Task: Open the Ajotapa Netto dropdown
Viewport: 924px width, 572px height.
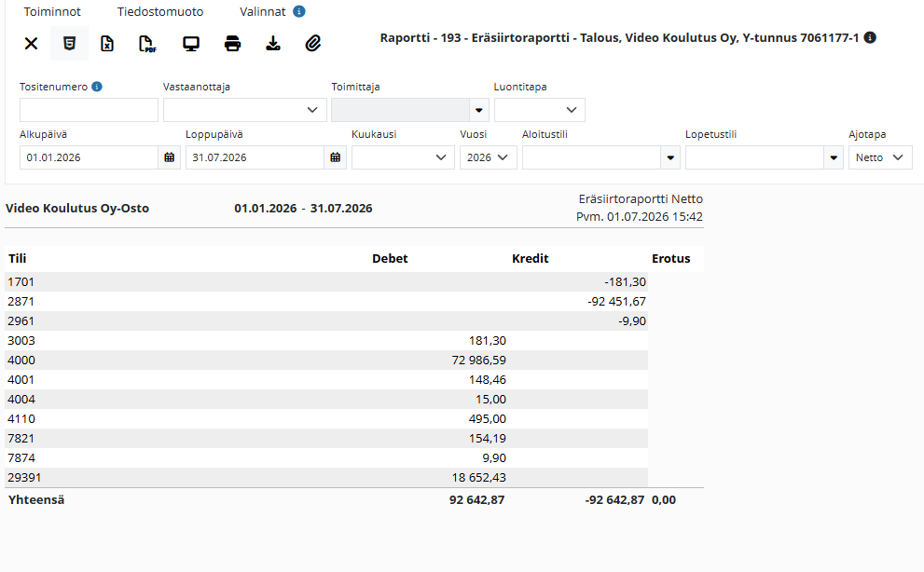Action: 880,157
